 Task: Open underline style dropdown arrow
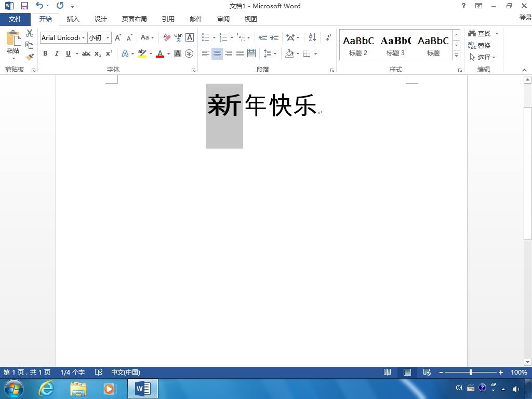click(x=77, y=54)
